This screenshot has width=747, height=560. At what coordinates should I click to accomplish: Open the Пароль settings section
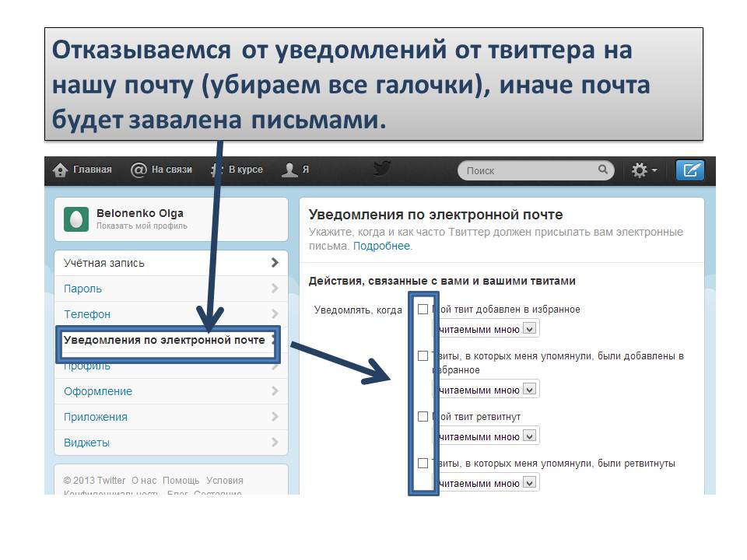tap(171, 289)
